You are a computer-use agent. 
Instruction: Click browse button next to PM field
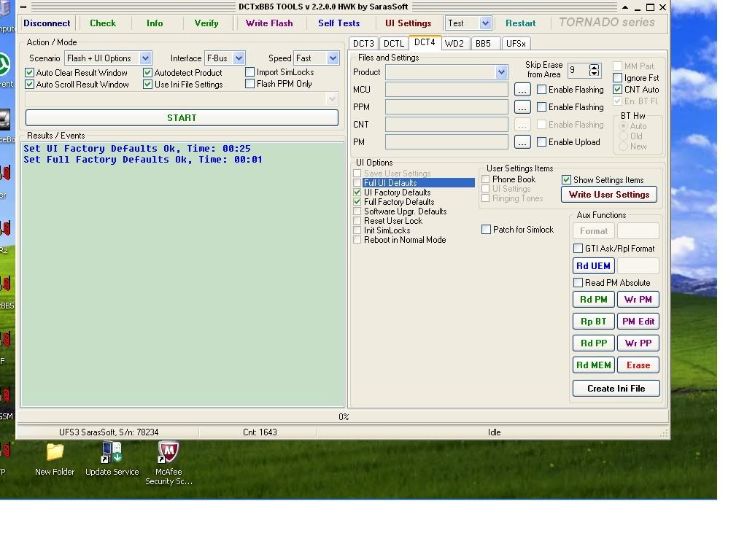[x=522, y=142]
